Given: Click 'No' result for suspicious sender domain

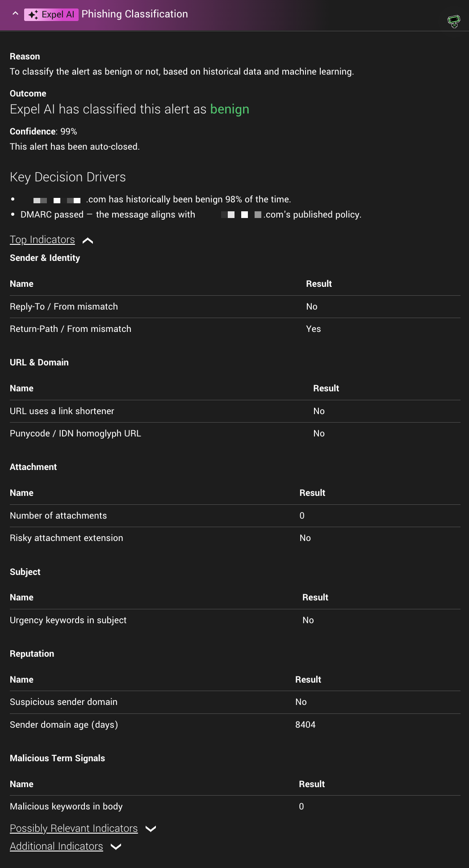Looking at the screenshot, I should tap(301, 702).
